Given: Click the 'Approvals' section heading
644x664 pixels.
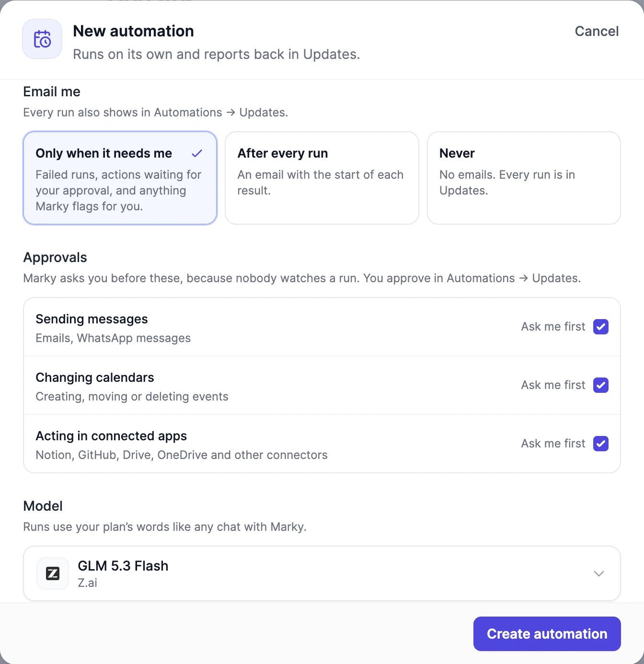Looking at the screenshot, I should tap(55, 257).
